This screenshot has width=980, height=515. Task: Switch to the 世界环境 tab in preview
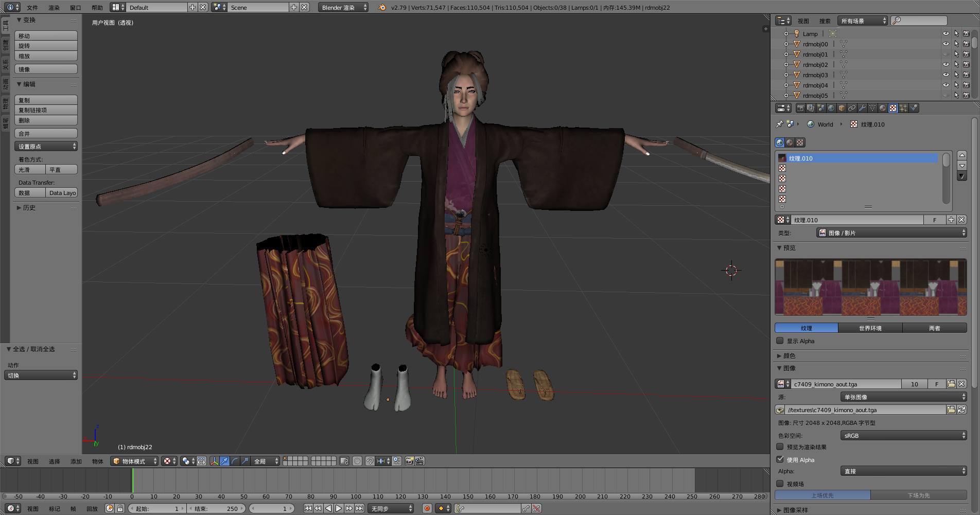pos(870,328)
